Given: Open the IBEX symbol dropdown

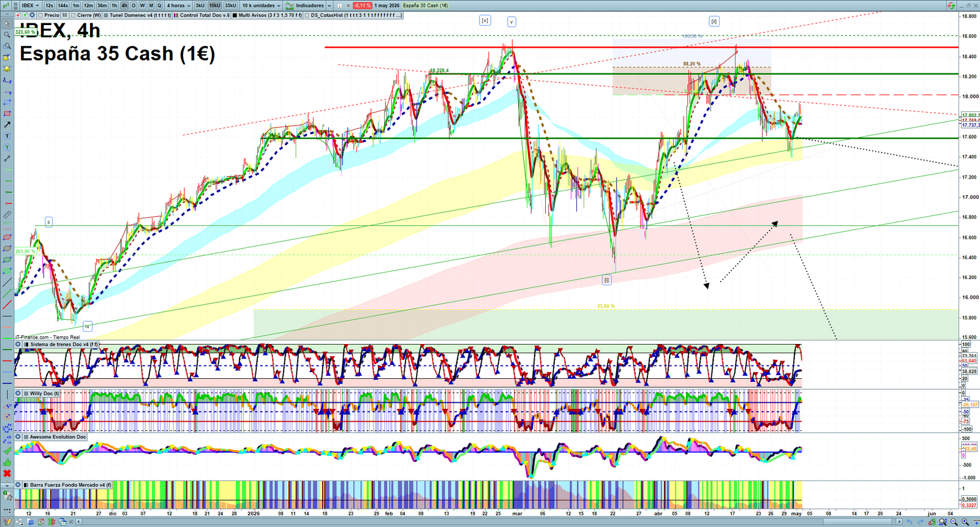Looking at the screenshot, I should pyautogui.click(x=30, y=6).
